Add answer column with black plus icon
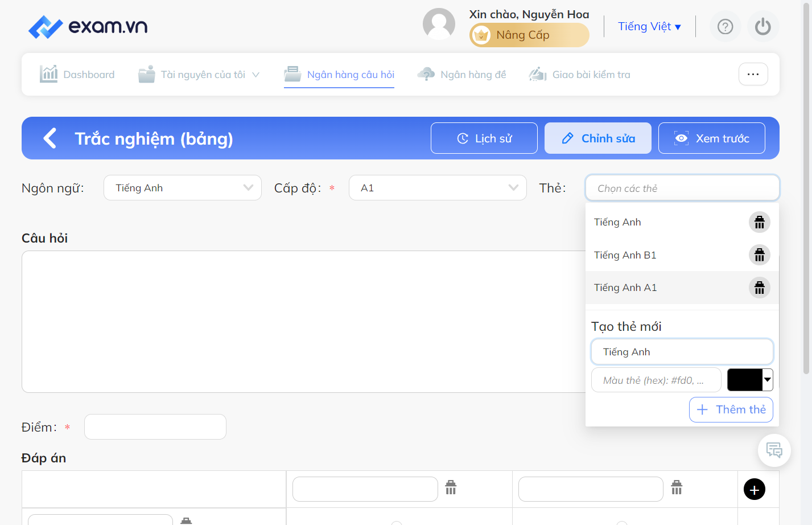This screenshot has width=812, height=525. [x=754, y=489]
